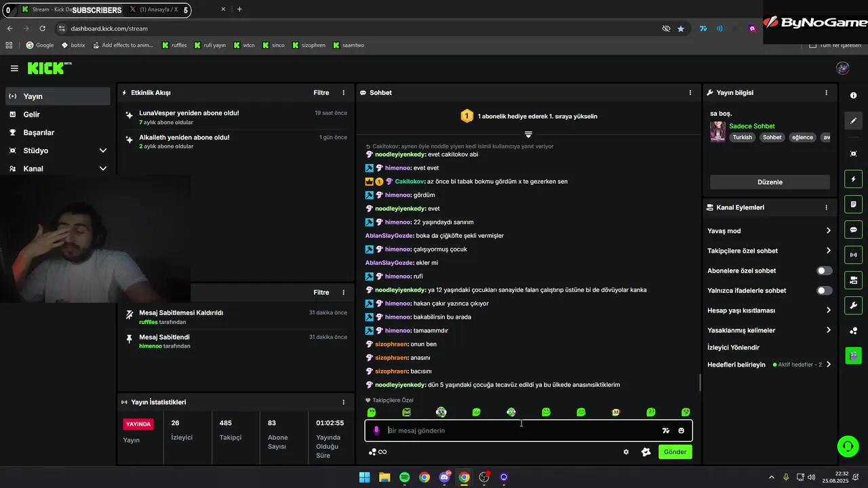This screenshot has width=868, height=488.
Task: Select Yayın in the sidebar
Action: (x=58, y=96)
